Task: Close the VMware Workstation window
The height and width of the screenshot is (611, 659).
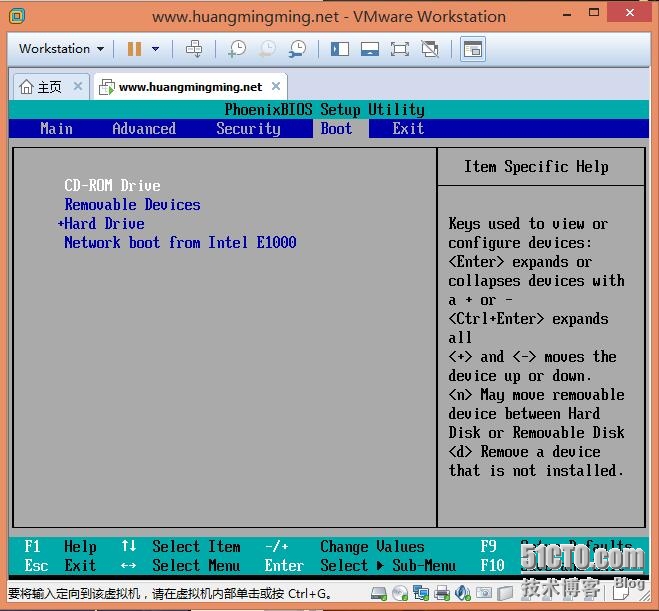Action: coord(630,13)
